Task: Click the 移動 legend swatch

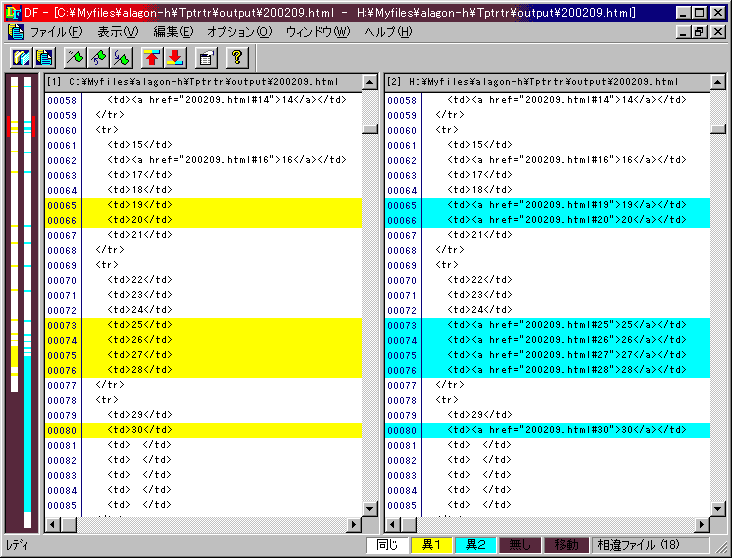Action: pyautogui.click(x=566, y=545)
